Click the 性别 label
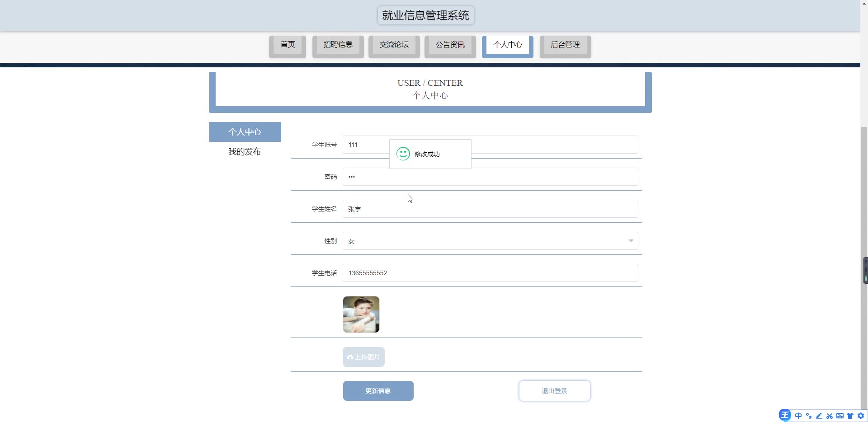The width and height of the screenshot is (868, 422). (330, 241)
